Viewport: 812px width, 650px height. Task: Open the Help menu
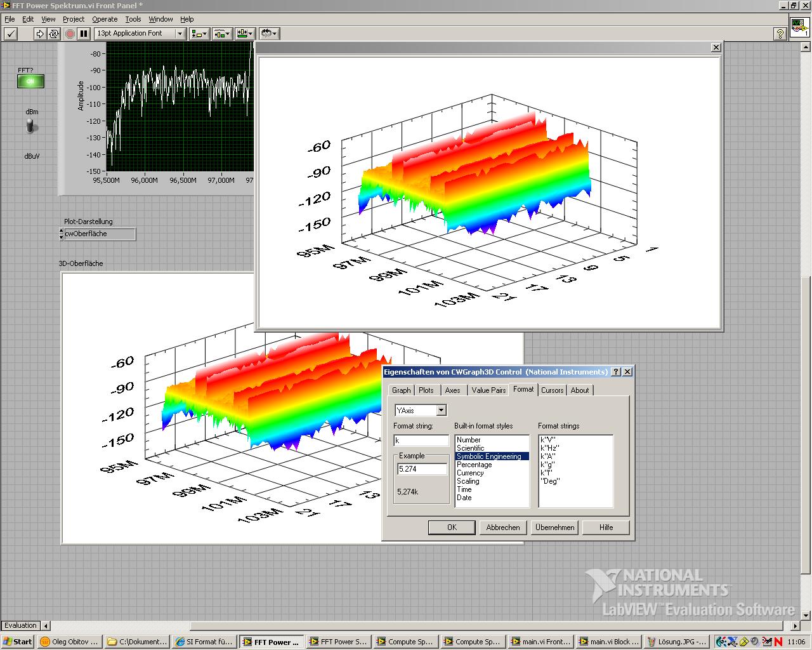187,19
